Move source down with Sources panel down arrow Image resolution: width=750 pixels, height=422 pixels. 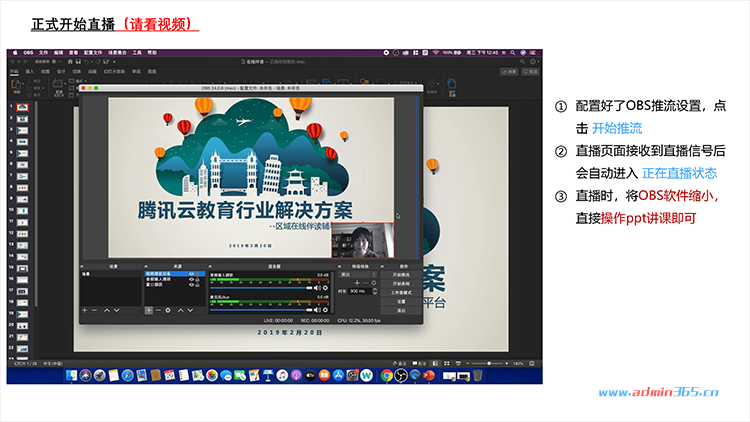pos(190,311)
